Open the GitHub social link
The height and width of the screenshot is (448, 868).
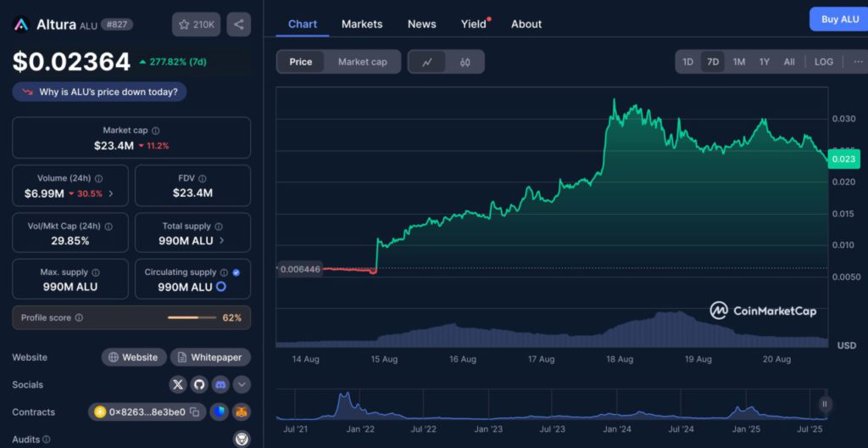point(199,384)
